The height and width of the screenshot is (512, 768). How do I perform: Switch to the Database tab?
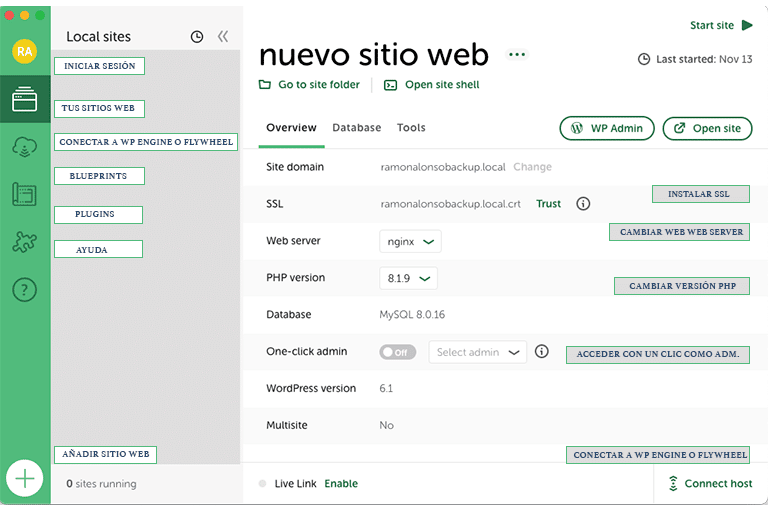pos(357,128)
